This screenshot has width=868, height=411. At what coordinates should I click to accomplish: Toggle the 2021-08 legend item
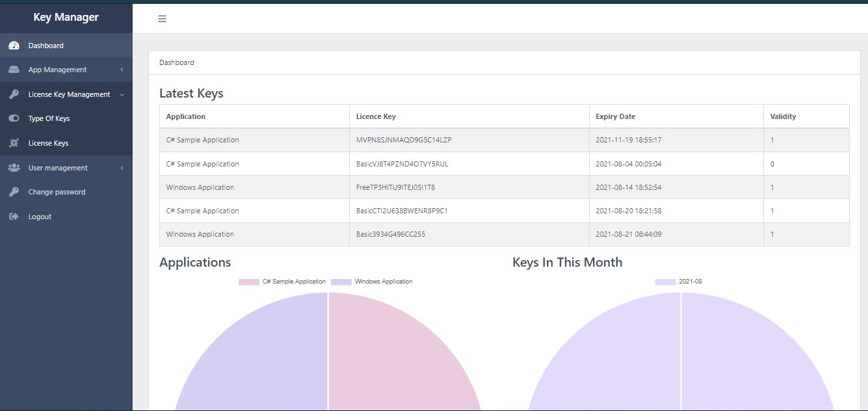click(679, 282)
